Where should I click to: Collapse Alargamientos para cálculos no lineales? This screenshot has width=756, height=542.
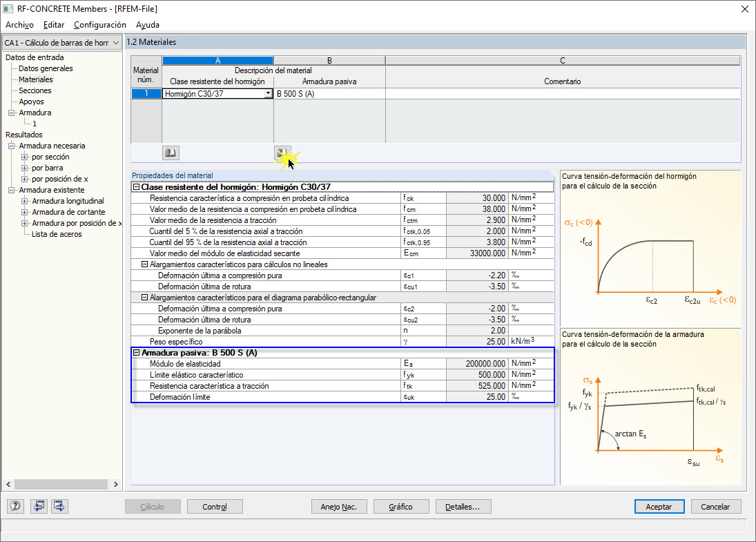[144, 264]
